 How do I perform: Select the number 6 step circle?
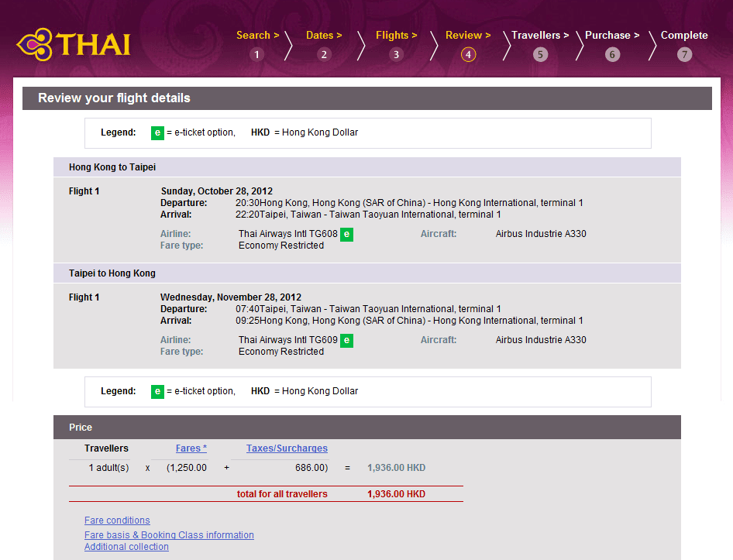[x=612, y=54]
